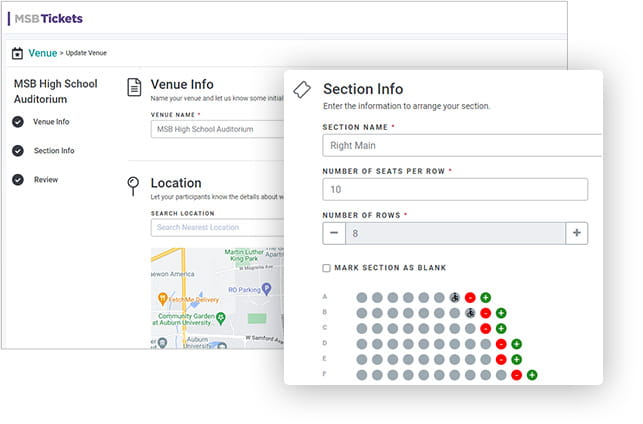Increase the number of rows with plus button
The height and width of the screenshot is (424, 643).
(577, 233)
